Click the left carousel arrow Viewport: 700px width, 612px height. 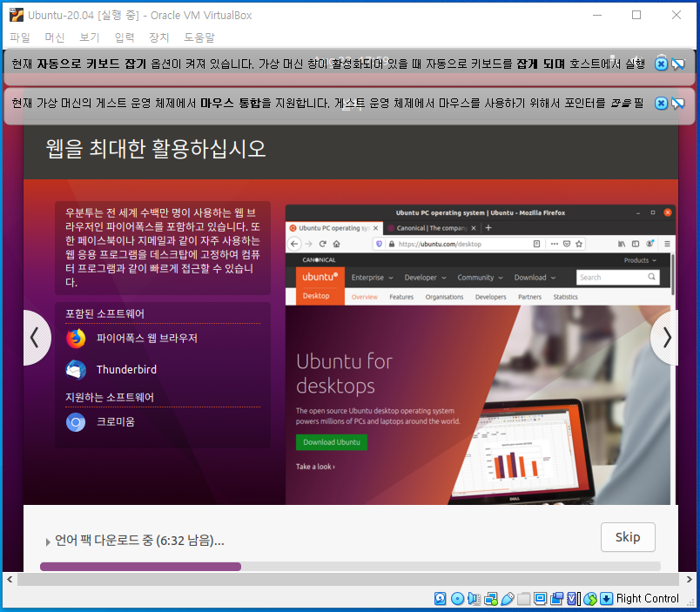pyautogui.click(x=36, y=338)
